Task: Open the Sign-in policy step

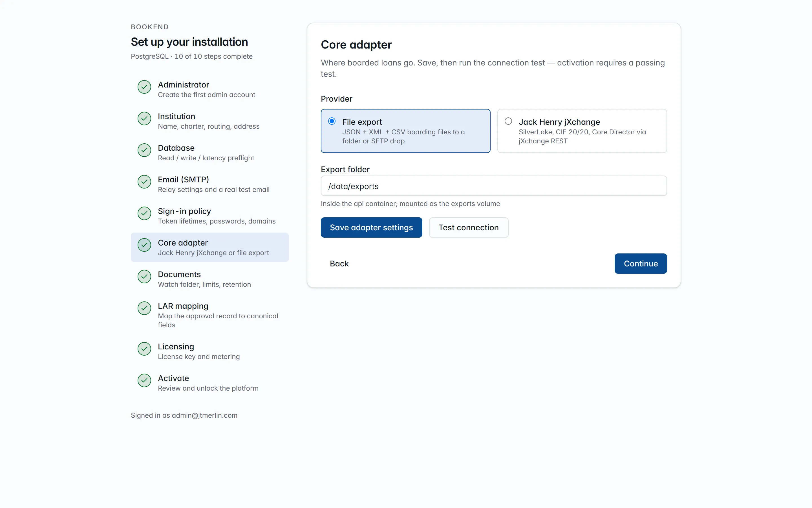Action: pyautogui.click(x=210, y=216)
